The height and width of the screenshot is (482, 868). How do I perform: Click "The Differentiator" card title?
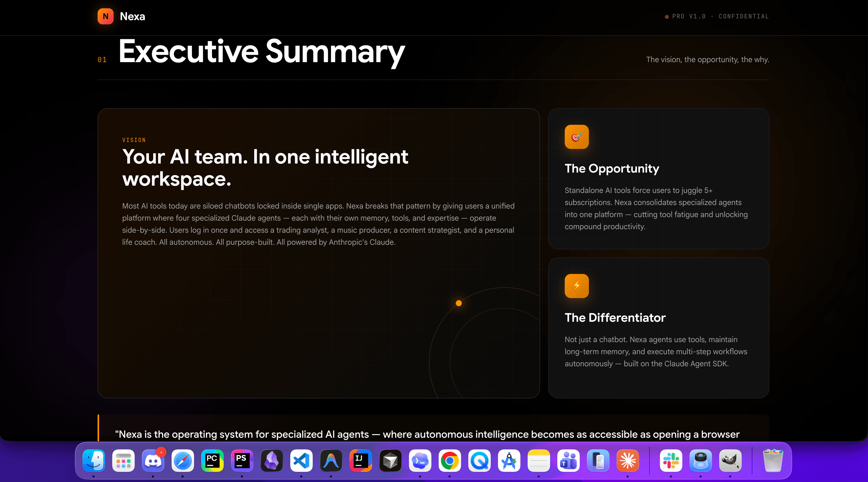tap(615, 317)
